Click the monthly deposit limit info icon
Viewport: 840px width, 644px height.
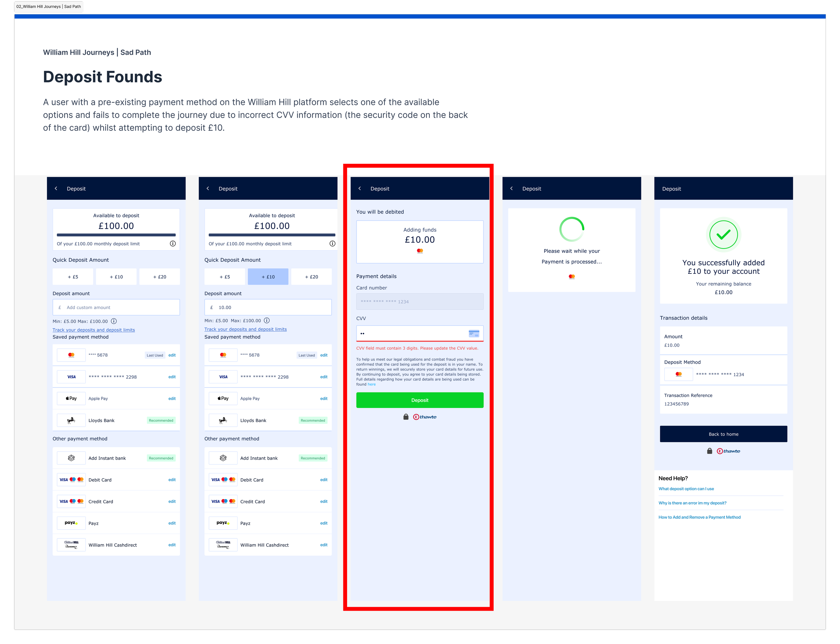(173, 243)
